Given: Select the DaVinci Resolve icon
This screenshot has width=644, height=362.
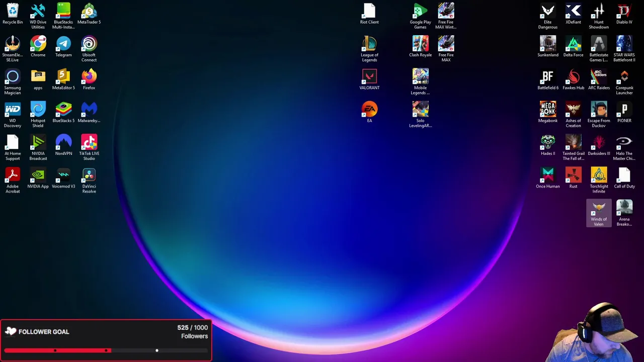Looking at the screenshot, I should coord(89,174).
